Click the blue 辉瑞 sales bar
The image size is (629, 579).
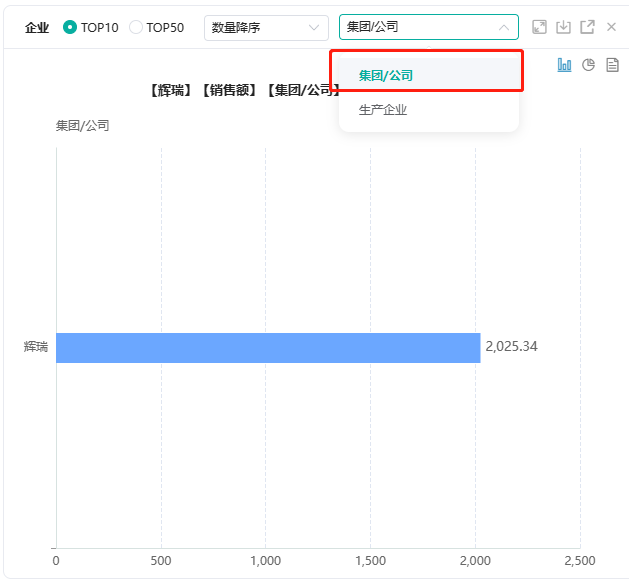coord(268,347)
